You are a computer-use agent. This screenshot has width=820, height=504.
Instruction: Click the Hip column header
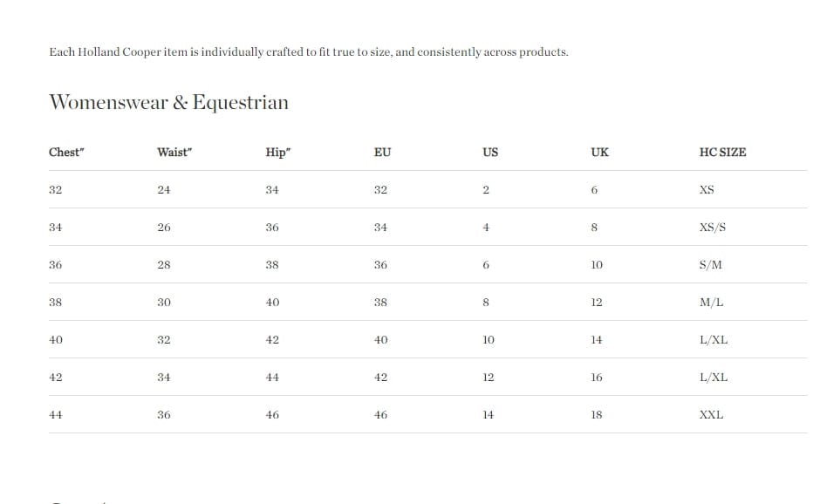(278, 153)
